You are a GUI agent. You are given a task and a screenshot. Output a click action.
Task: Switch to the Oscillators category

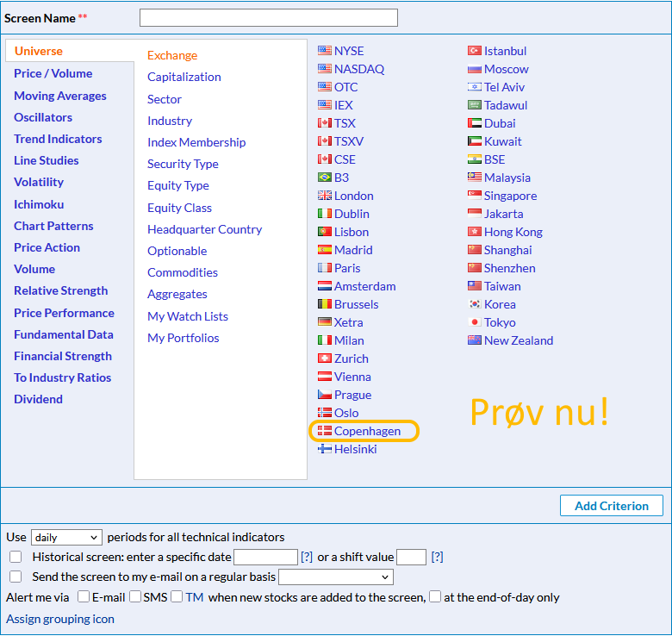43,117
